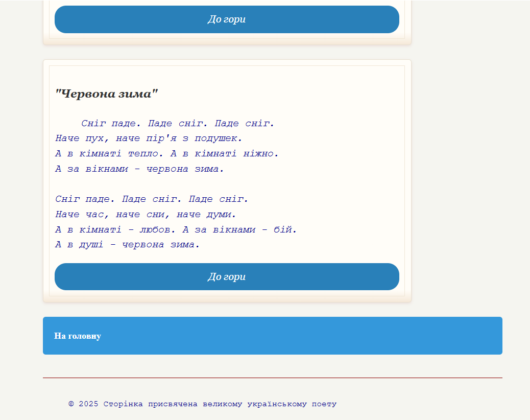This screenshot has height=420, width=530.
Task: Click the horizontal divider above the footer
Action: 272,378
